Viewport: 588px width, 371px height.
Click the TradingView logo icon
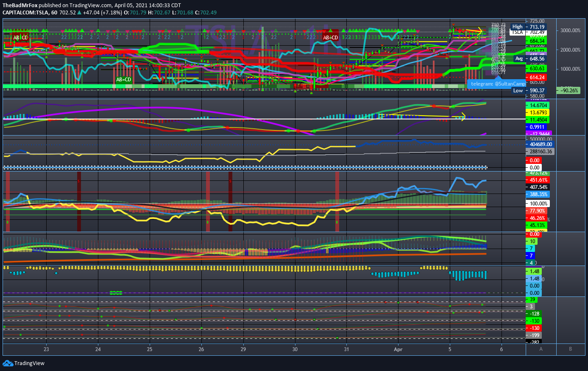(8, 363)
